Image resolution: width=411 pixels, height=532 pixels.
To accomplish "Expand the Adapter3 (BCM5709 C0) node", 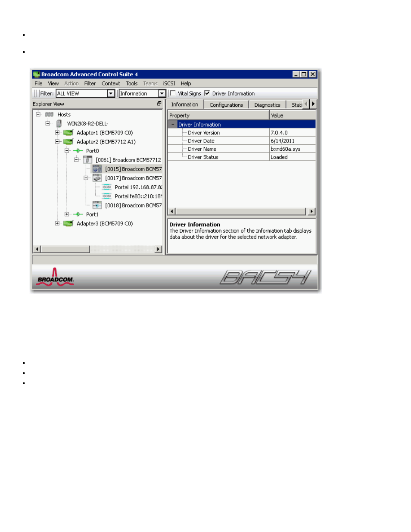I will [x=57, y=223].
